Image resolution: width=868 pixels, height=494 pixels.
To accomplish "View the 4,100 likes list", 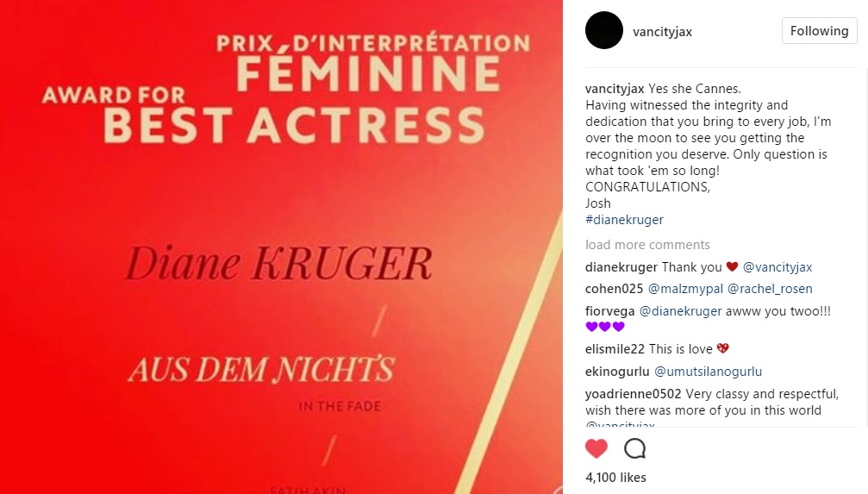I will point(615,478).
